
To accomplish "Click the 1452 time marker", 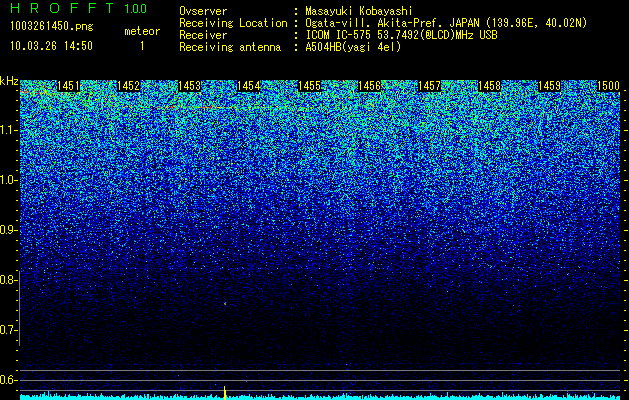I will coord(129,86).
